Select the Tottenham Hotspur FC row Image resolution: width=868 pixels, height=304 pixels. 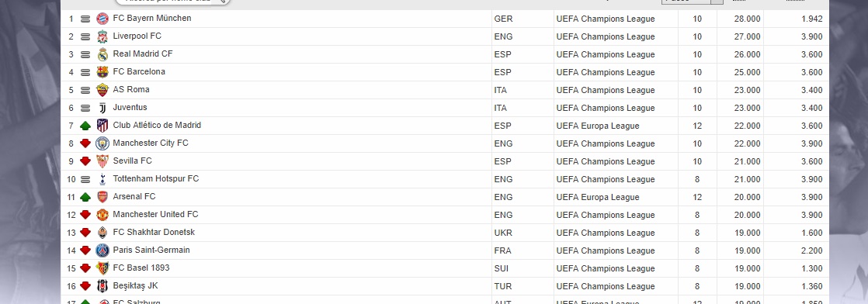tap(445, 179)
